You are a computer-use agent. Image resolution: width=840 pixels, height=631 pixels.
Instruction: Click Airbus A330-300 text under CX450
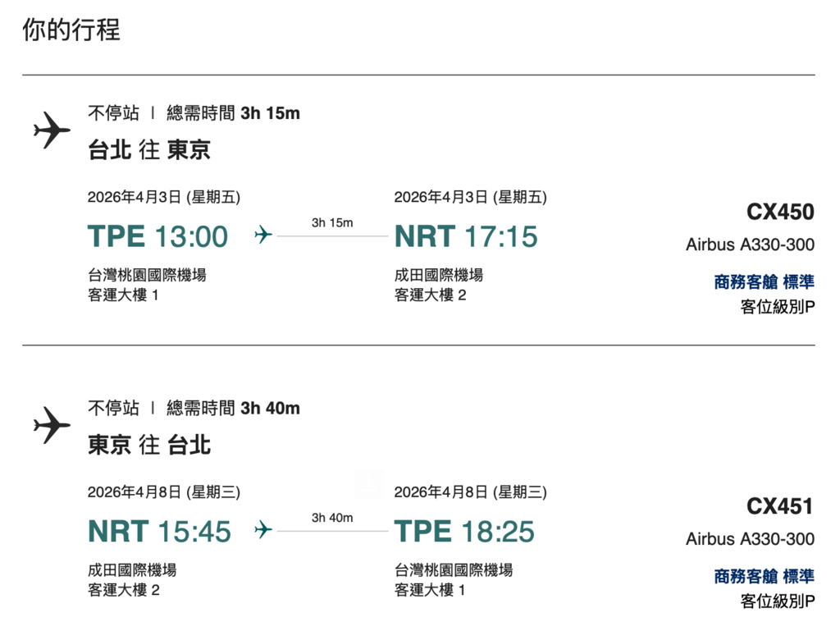[x=750, y=245]
